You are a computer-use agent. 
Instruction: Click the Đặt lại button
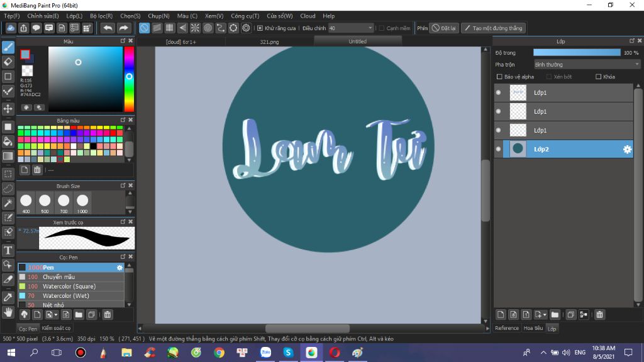click(x=444, y=28)
